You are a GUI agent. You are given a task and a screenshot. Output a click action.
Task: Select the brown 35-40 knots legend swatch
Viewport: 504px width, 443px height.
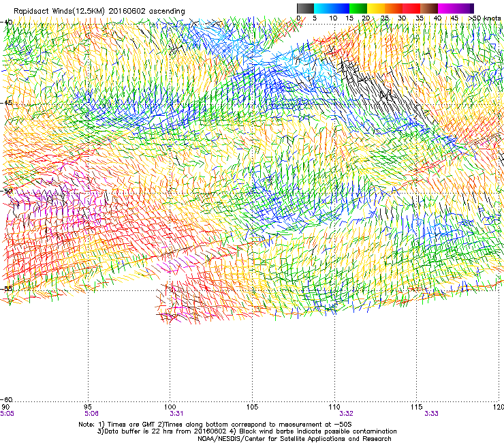[429, 8]
